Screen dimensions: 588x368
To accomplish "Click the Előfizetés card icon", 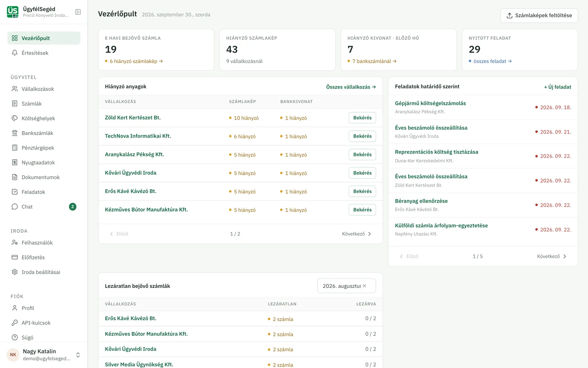I will [x=15, y=258].
